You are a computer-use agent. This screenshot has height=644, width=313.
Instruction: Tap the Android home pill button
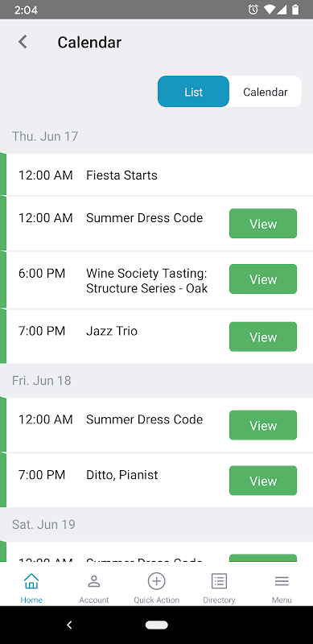[156, 625]
